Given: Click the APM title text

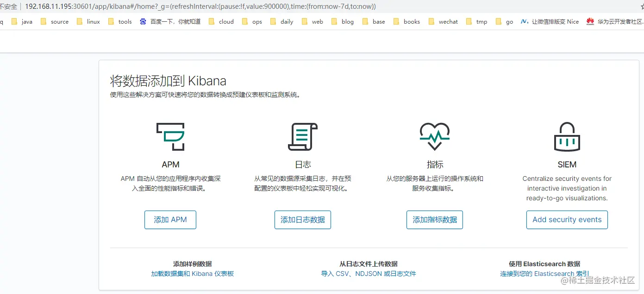Looking at the screenshot, I should coord(170,165).
